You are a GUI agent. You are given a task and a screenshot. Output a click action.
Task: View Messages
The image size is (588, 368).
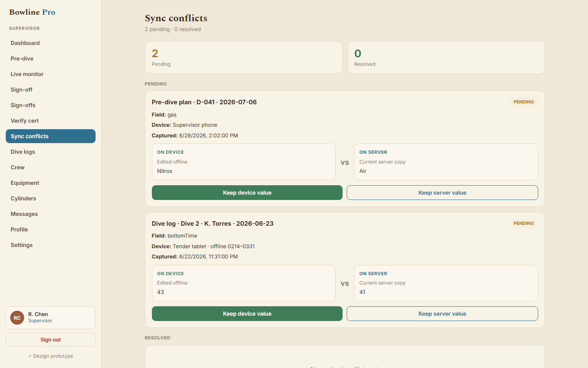pos(51,214)
